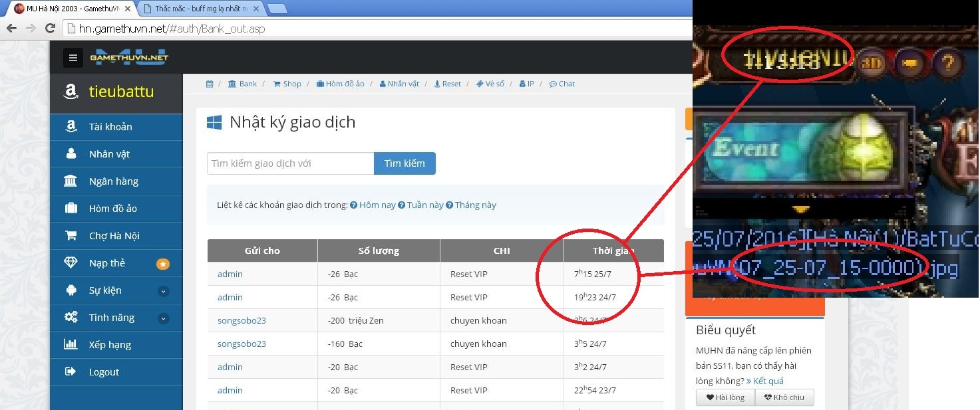Filter transactions by Hôm nay

pos(373,205)
